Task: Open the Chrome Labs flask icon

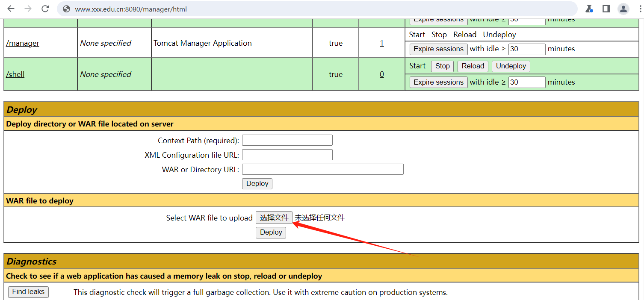Action: click(589, 9)
